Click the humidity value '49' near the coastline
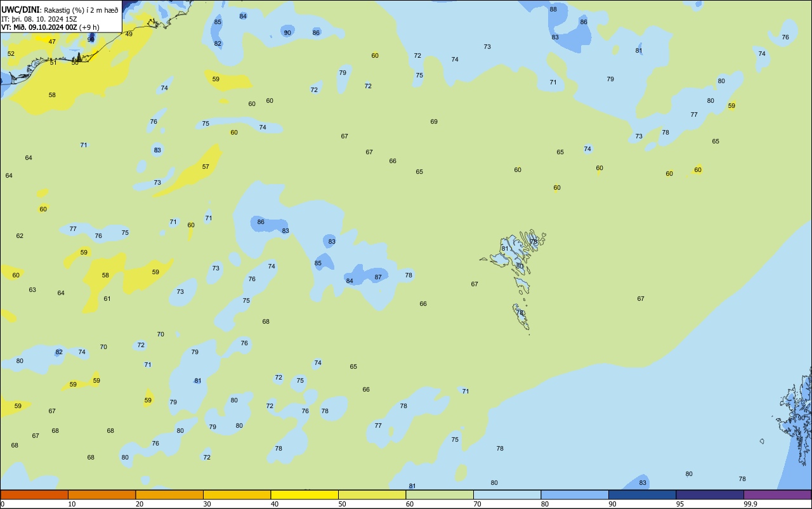This screenshot has height=509, width=812. click(129, 34)
